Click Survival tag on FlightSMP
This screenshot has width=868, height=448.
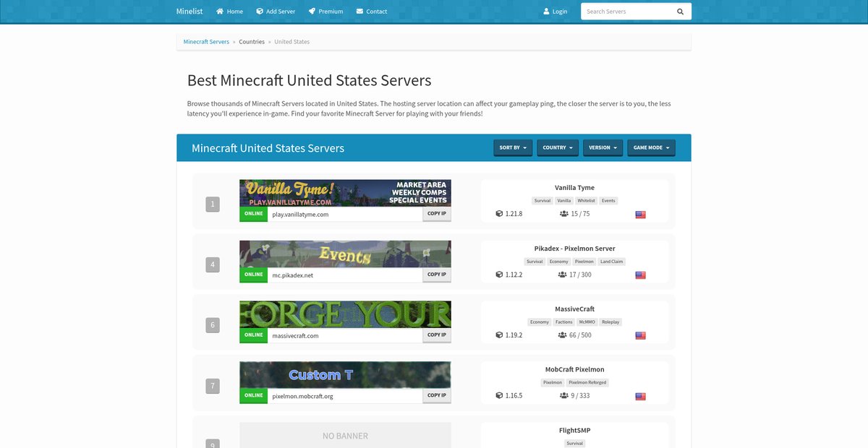tap(574, 444)
